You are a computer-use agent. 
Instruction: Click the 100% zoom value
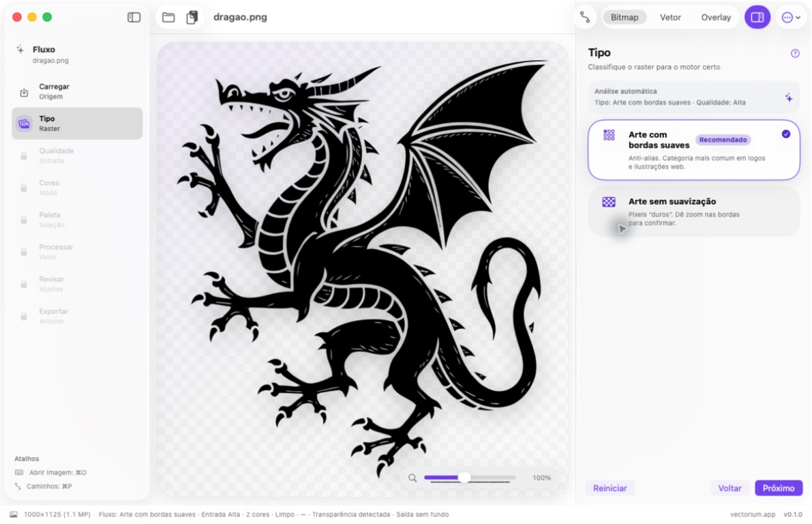click(x=542, y=478)
